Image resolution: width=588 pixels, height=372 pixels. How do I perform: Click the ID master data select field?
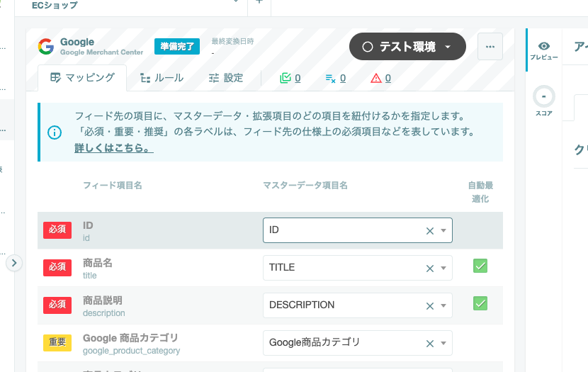[357, 230]
